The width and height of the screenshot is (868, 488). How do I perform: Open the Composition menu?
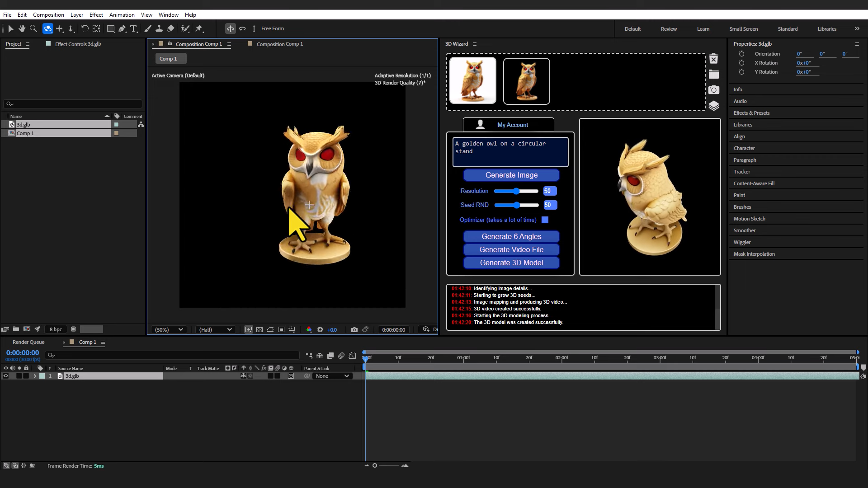click(48, 15)
